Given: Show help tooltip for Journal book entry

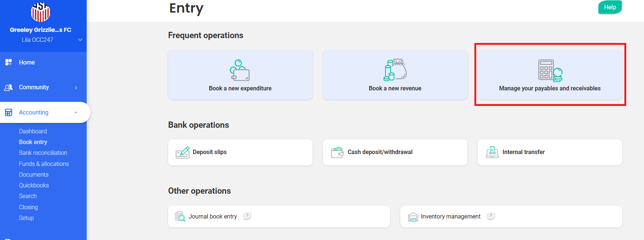Looking at the screenshot, I should 247,216.
